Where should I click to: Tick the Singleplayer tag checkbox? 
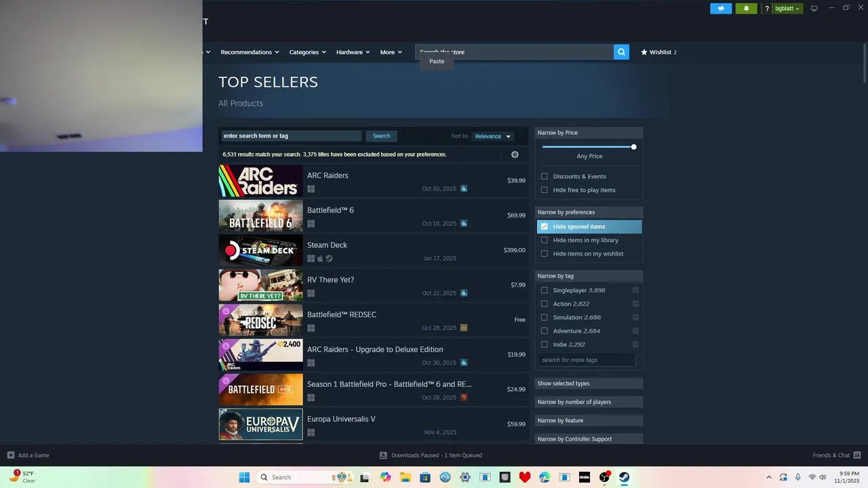(x=544, y=290)
